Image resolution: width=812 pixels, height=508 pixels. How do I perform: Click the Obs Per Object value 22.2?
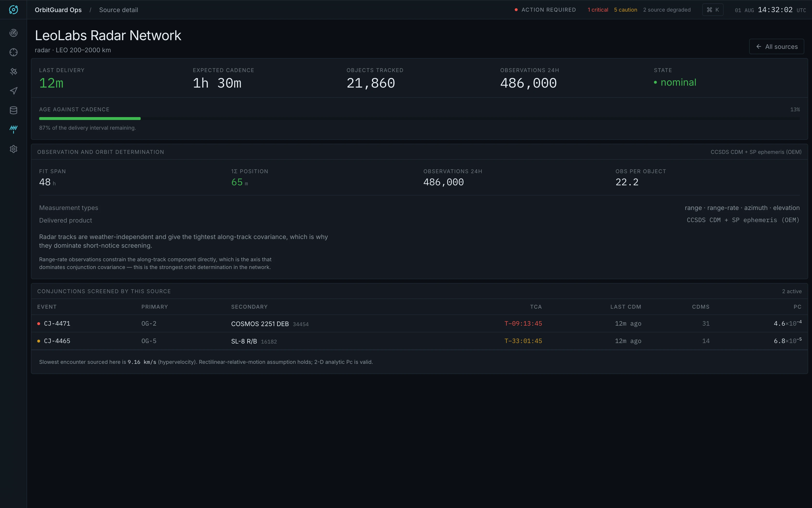point(627,182)
